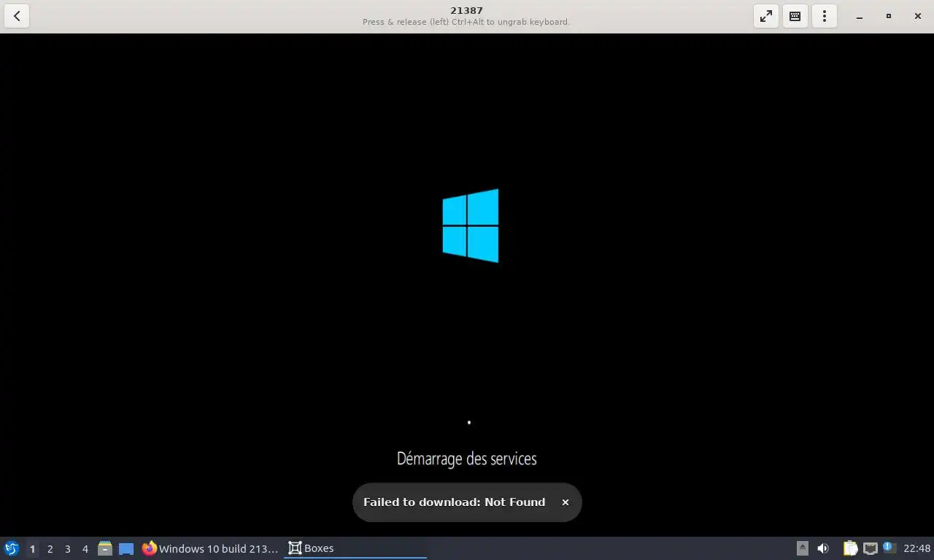Click the Windows logo in the VM display
934x560 pixels.
pos(471,226)
